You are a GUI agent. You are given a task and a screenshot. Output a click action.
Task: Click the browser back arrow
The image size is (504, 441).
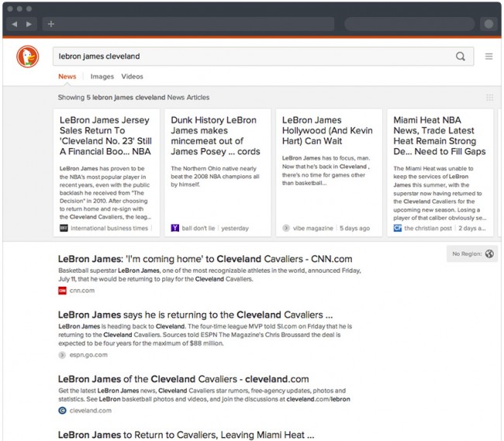point(14,24)
